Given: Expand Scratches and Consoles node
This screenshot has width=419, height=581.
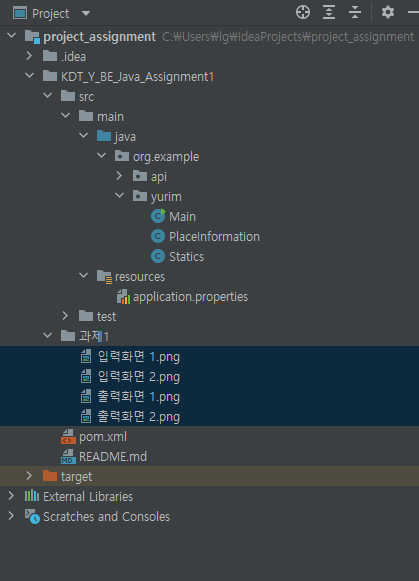Looking at the screenshot, I should click(11, 516).
